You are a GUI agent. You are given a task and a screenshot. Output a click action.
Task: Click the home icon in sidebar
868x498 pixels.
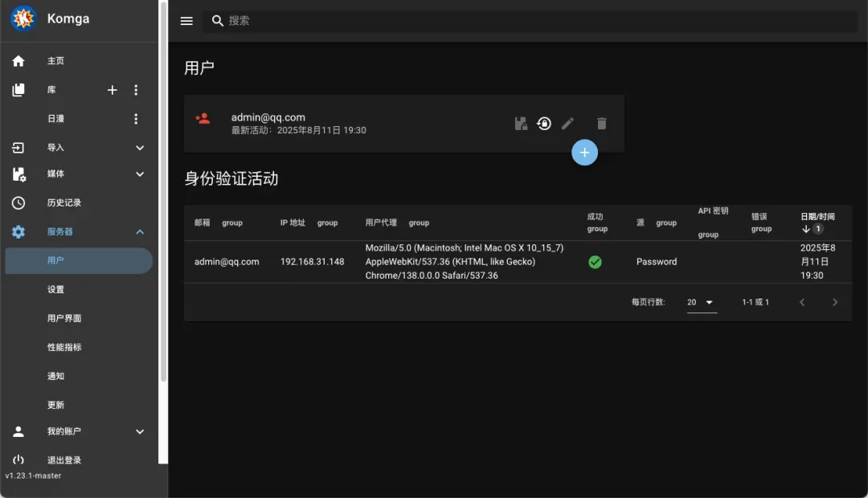(x=18, y=61)
